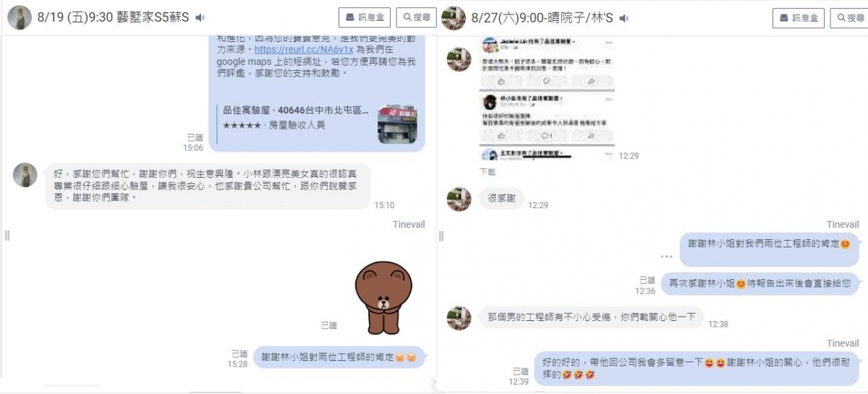Click the avatar beside the long thank-you message
The height and width of the screenshot is (394, 868).
25,175
